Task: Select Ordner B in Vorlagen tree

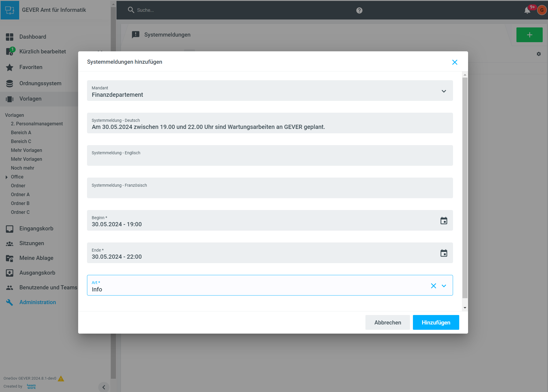Action: (x=20, y=203)
